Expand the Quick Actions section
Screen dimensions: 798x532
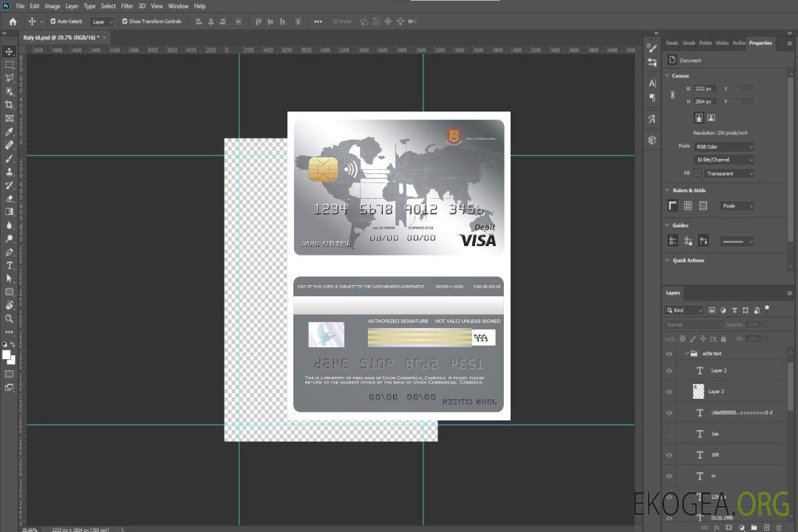point(667,260)
